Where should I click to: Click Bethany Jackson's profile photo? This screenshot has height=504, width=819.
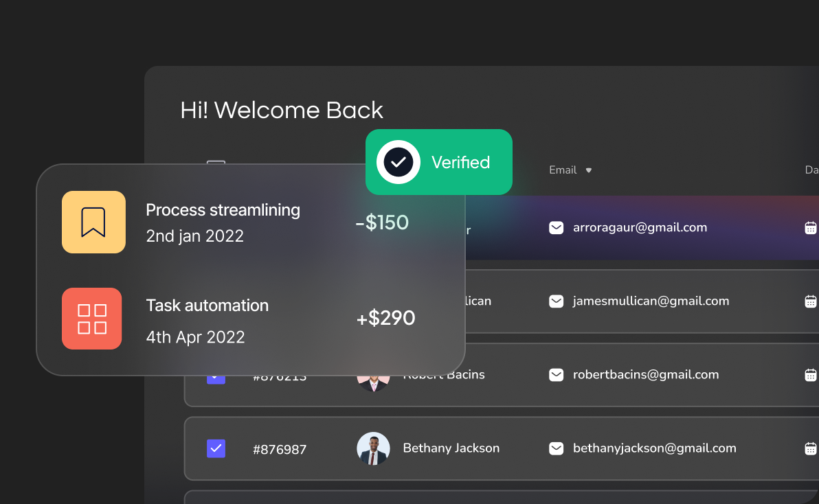tap(373, 448)
